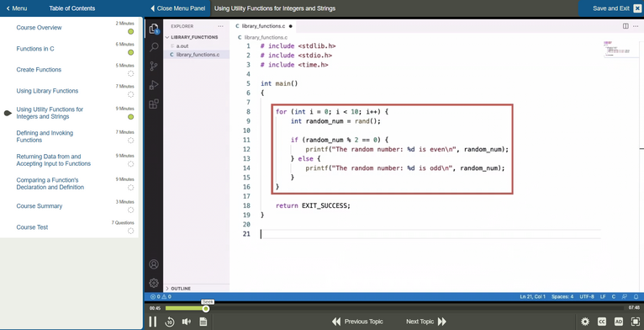Click line 21 in the editor

tap(430, 234)
